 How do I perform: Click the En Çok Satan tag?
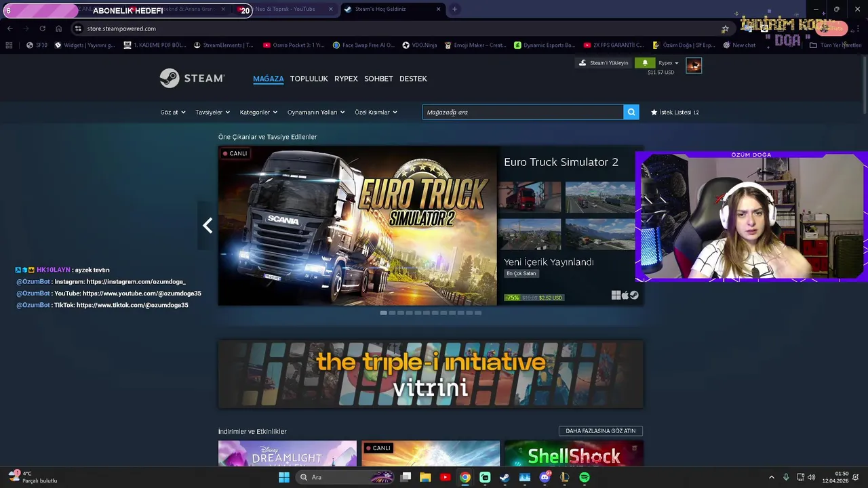(521, 273)
